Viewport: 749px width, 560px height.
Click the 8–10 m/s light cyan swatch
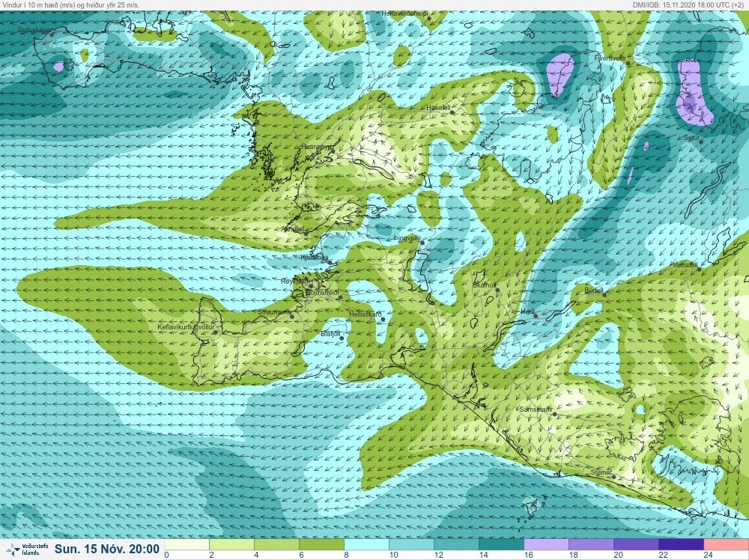point(366,544)
